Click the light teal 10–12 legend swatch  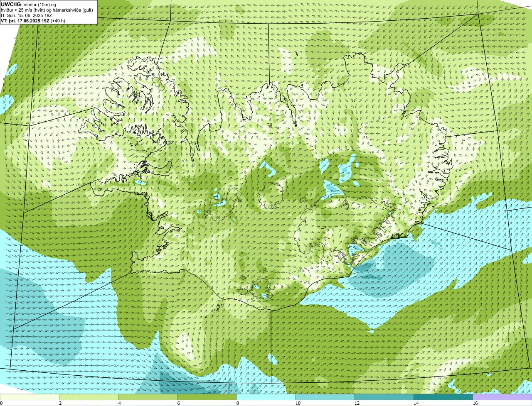pos(325,397)
